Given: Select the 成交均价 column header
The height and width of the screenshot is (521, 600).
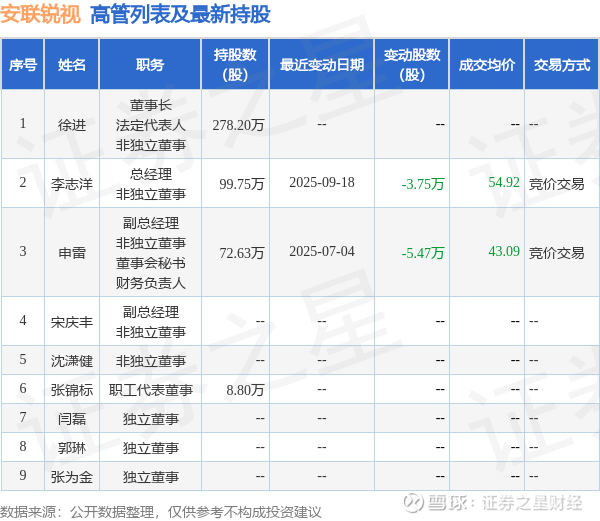Looking at the screenshot, I should [487, 65].
